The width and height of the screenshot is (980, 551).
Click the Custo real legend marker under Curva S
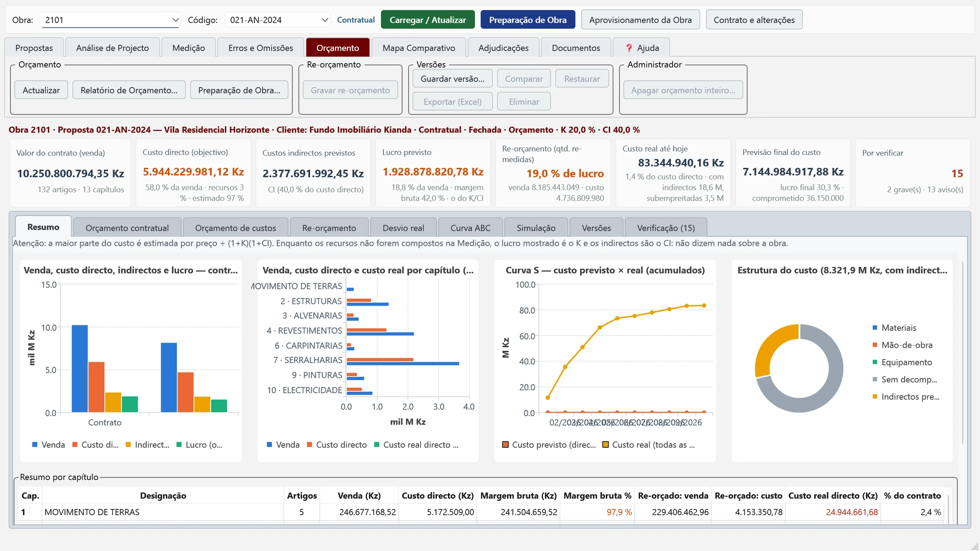(x=605, y=444)
